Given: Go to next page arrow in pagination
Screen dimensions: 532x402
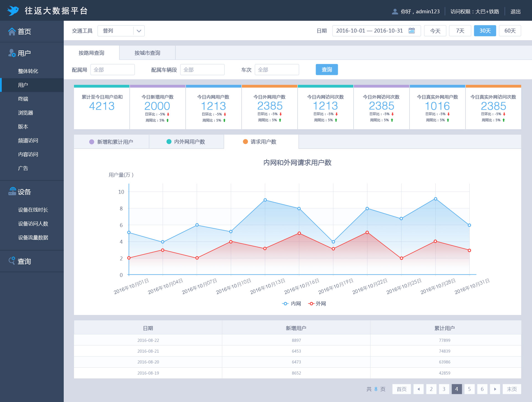Looking at the screenshot, I should point(495,389).
